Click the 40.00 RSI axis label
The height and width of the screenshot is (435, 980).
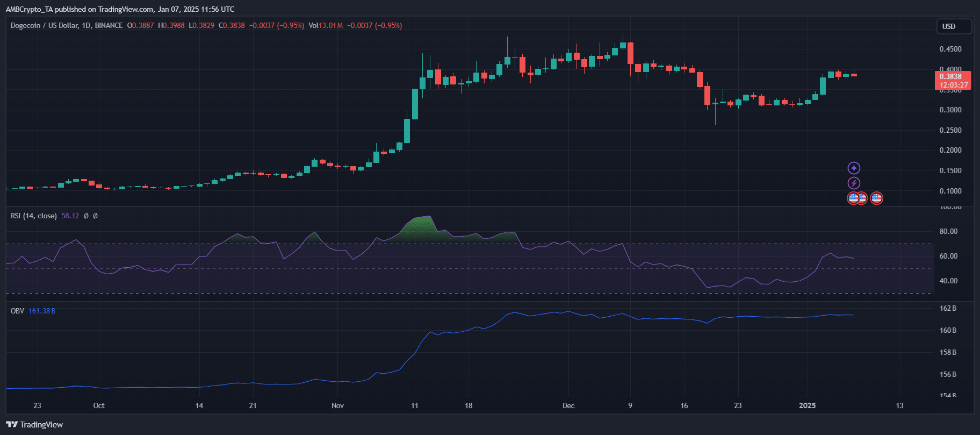948,281
